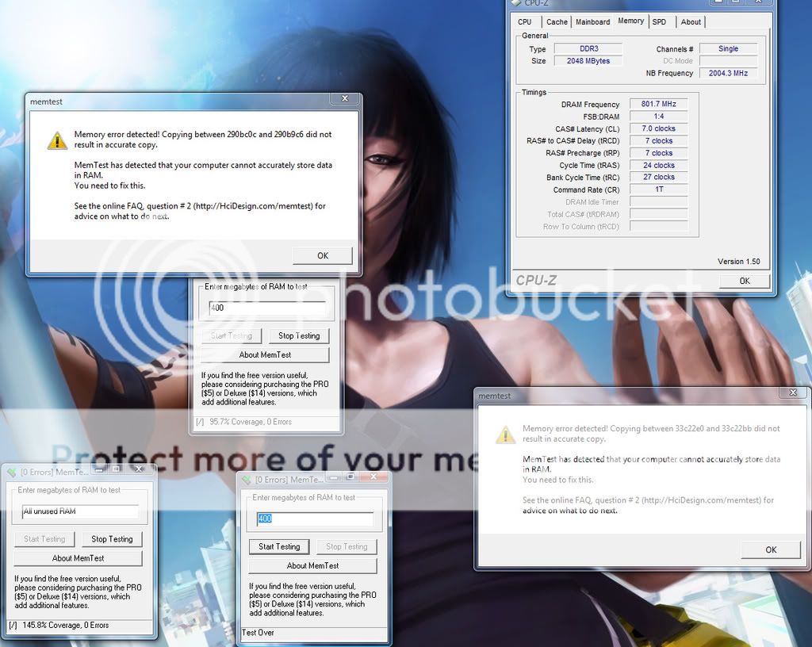The width and height of the screenshot is (812, 647).
Task: Click the Size value 2048 MBytes
Action: (x=588, y=61)
